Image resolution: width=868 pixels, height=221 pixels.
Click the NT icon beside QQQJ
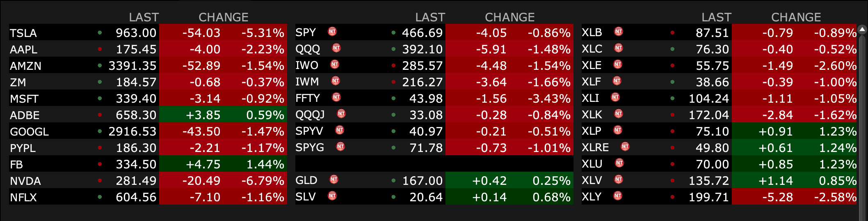coord(341,114)
